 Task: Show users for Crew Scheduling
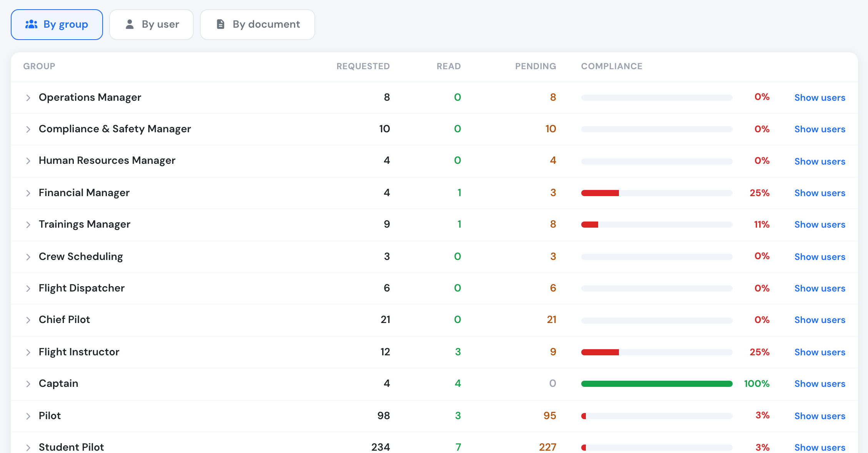coord(820,257)
